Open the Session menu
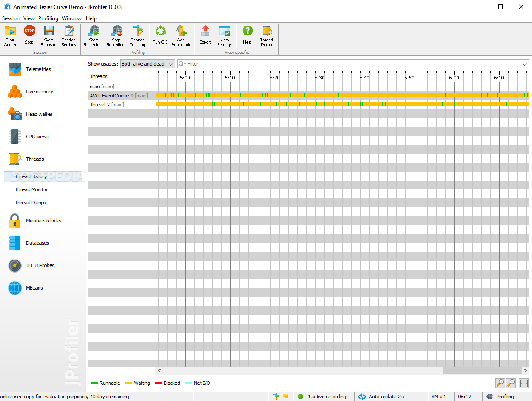Image resolution: width=532 pixels, height=401 pixels. click(11, 18)
